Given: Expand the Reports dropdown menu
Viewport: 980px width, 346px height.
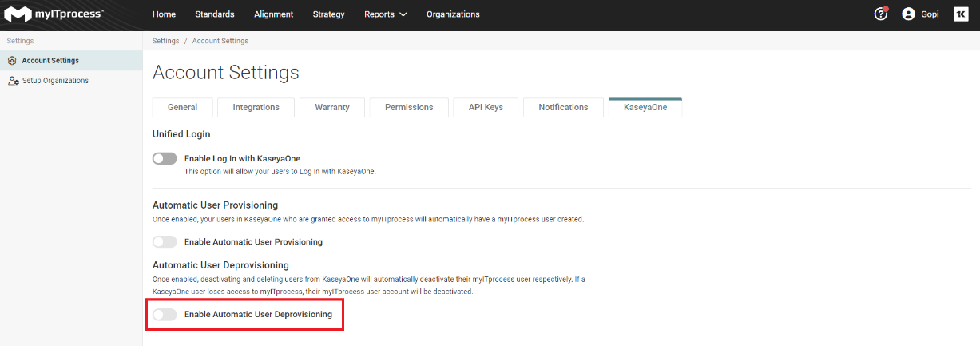Looking at the screenshot, I should click(386, 14).
